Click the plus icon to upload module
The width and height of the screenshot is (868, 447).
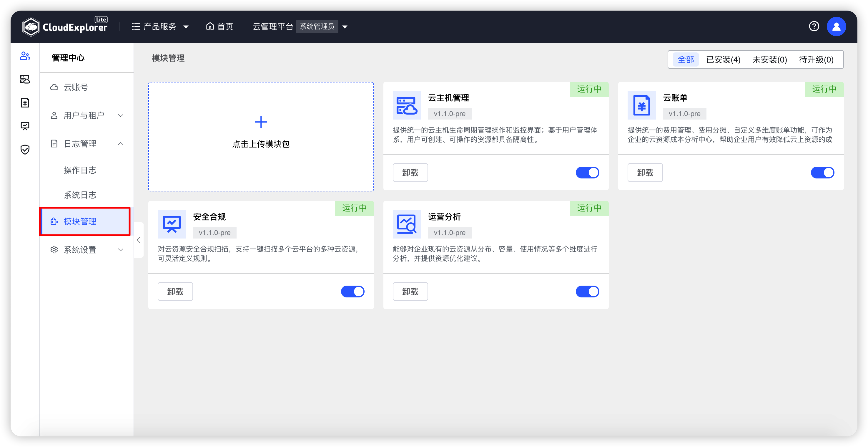coord(261,122)
